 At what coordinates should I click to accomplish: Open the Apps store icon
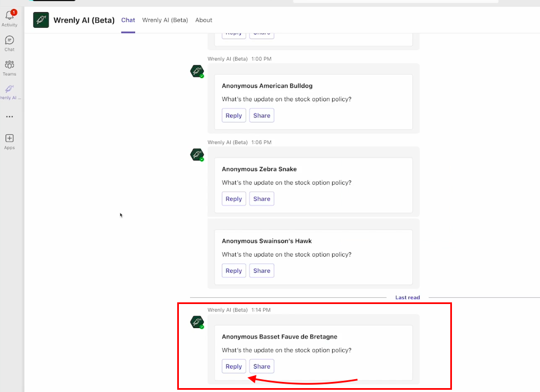click(9, 142)
